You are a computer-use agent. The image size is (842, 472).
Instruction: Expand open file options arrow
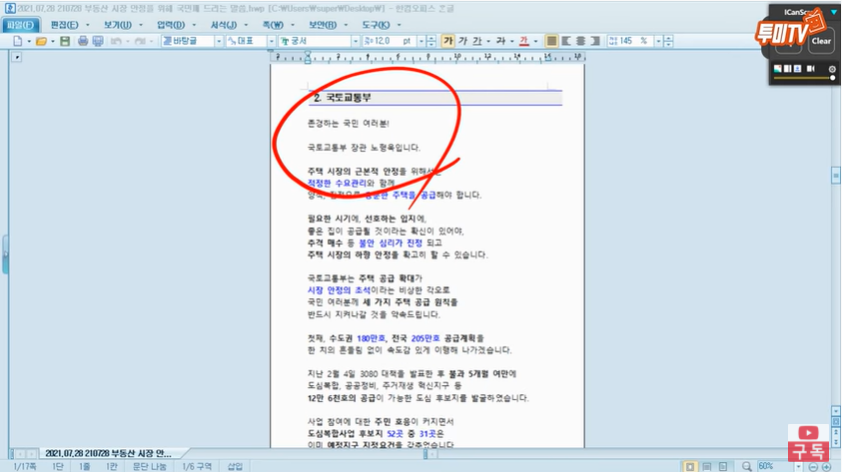[53, 41]
